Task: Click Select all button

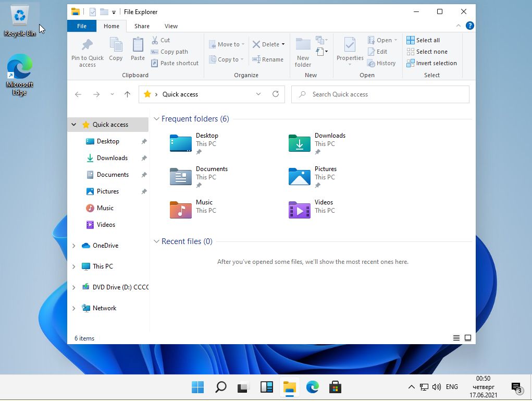Action: 423,40
